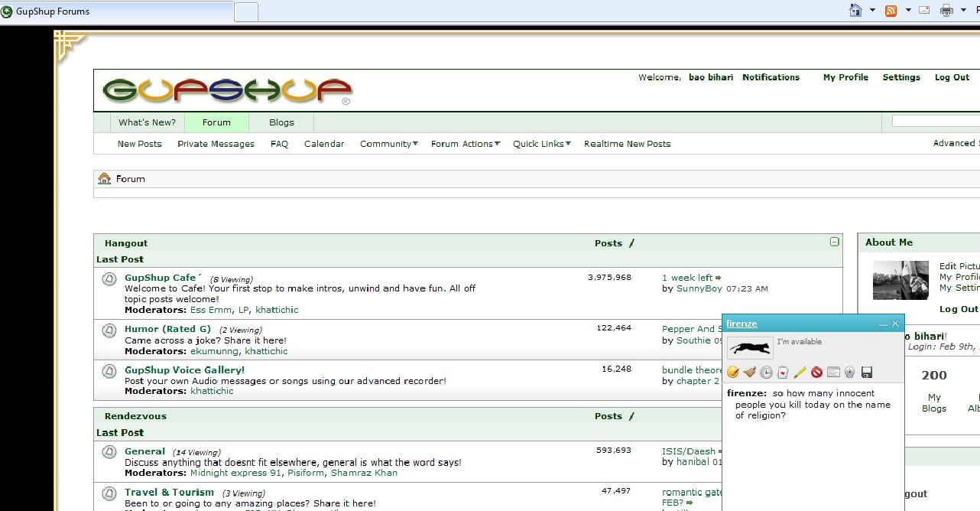Screen dimensions: 980x511
Task: Click the search input field
Action: [x=935, y=121]
